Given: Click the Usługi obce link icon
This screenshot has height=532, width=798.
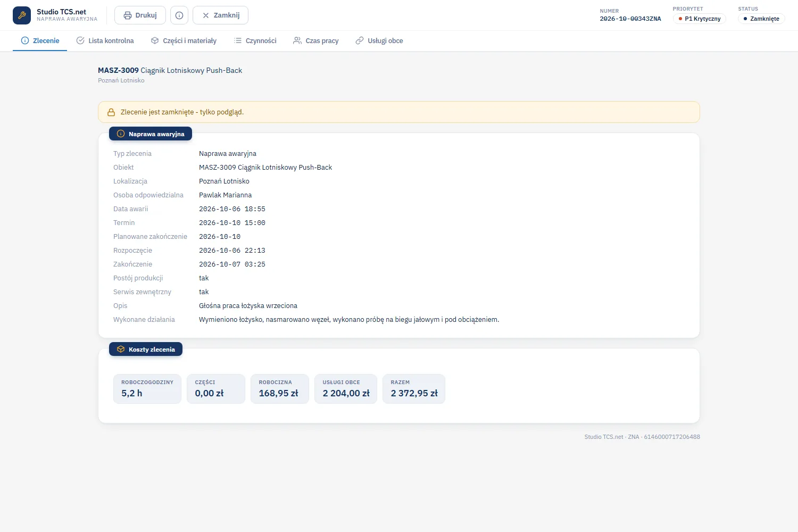Looking at the screenshot, I should (360, 40).
